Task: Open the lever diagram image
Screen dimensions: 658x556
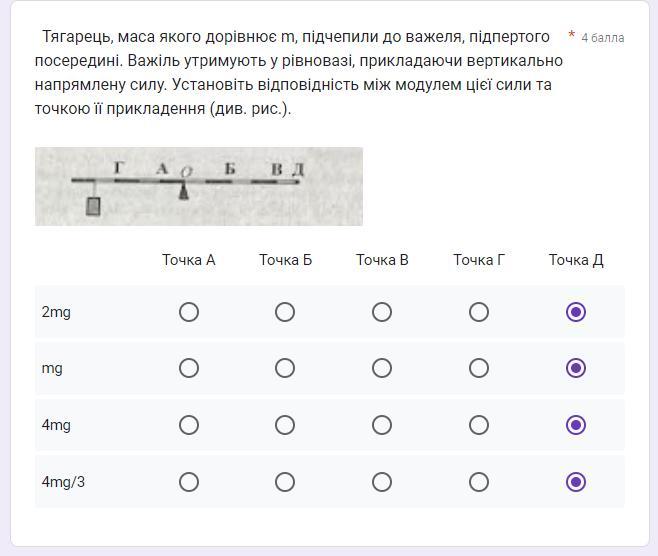Action: 199,186
